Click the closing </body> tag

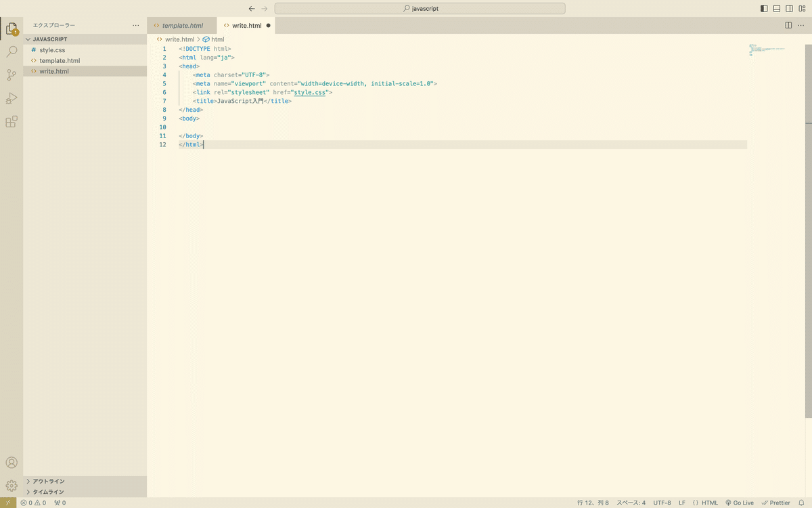(x=191, y=135)
